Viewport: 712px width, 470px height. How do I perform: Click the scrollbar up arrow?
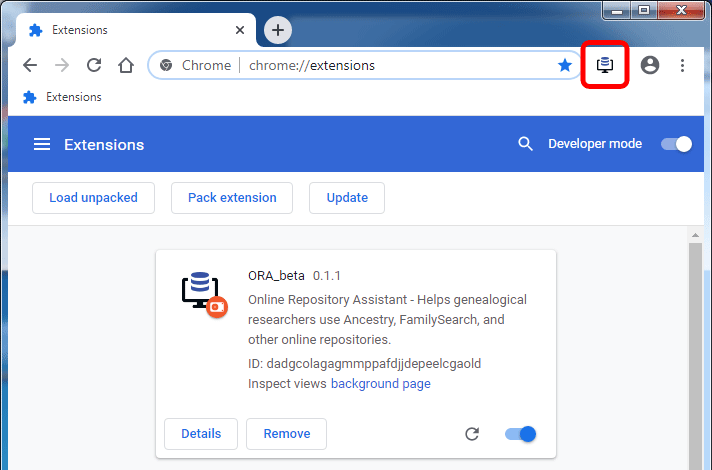[695, 235]
